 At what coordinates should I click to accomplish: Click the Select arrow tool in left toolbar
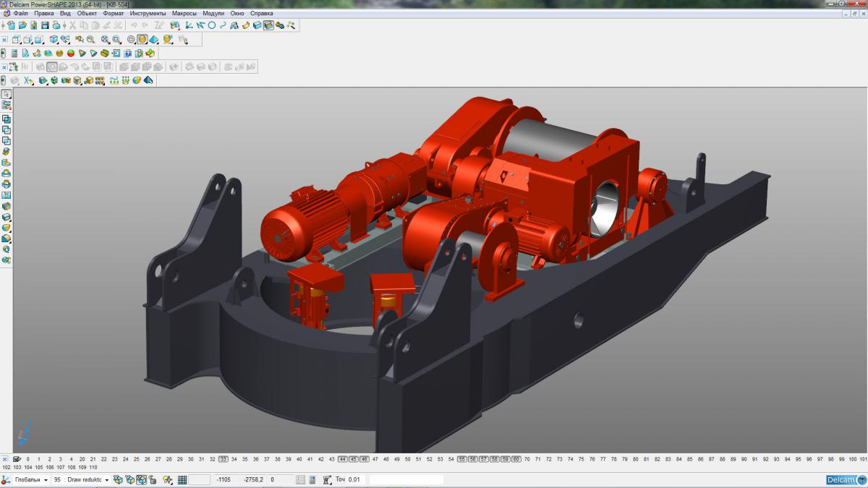click(7, 94)
